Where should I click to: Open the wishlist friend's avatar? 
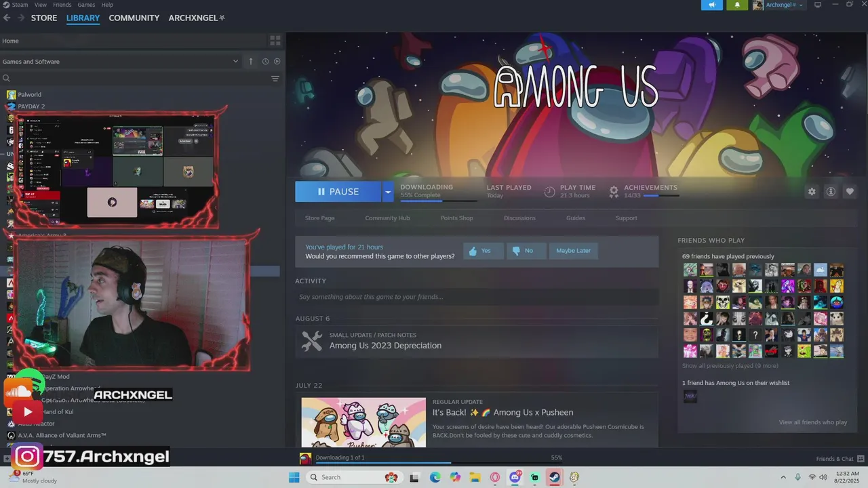pos(690,396)
